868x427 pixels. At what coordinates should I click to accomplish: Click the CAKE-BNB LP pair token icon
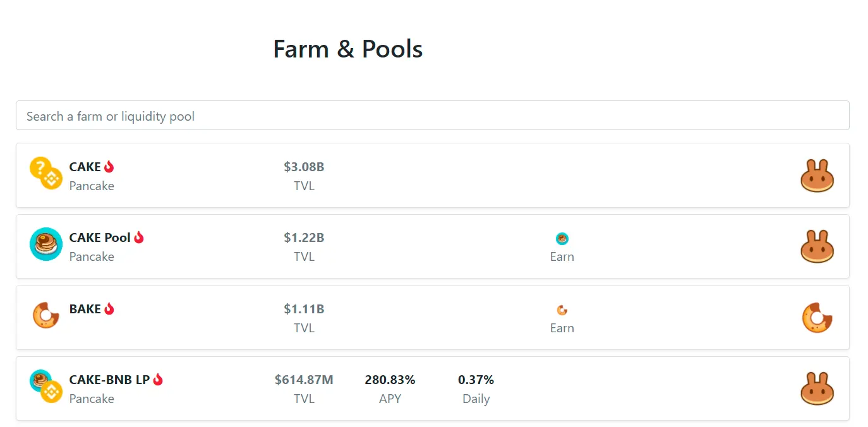45,387
